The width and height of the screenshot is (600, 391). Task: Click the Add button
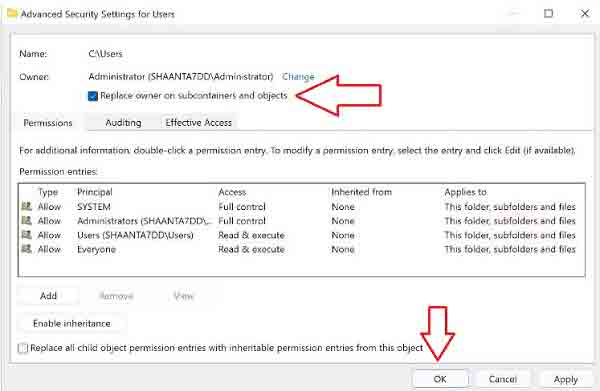coord(48,296)
